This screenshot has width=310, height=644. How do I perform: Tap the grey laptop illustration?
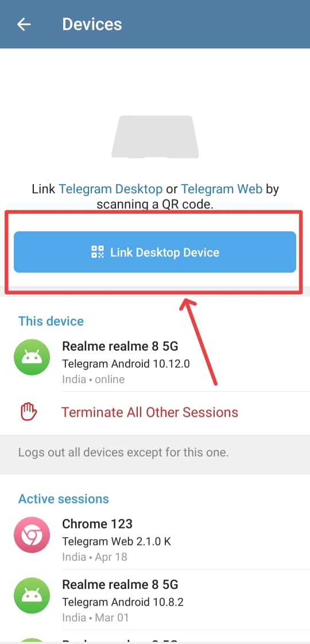point(155,137)
